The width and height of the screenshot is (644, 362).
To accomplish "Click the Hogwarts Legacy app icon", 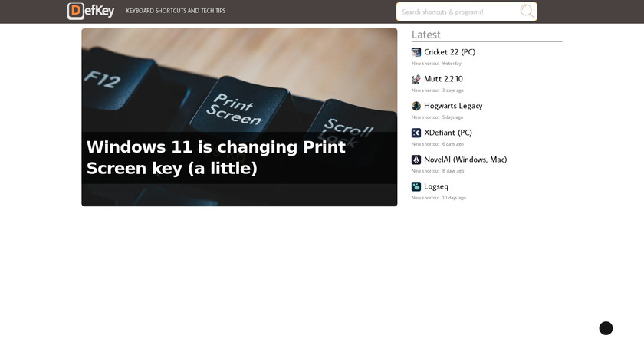I will tap(416, 106).
